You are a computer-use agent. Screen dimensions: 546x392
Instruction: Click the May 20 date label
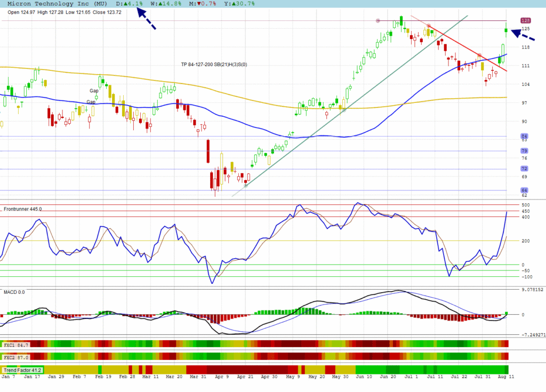[317, 377]
